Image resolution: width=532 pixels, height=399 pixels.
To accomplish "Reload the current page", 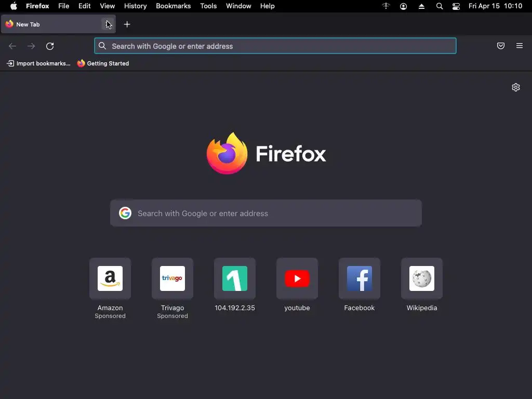I will [x=50, y=46].
